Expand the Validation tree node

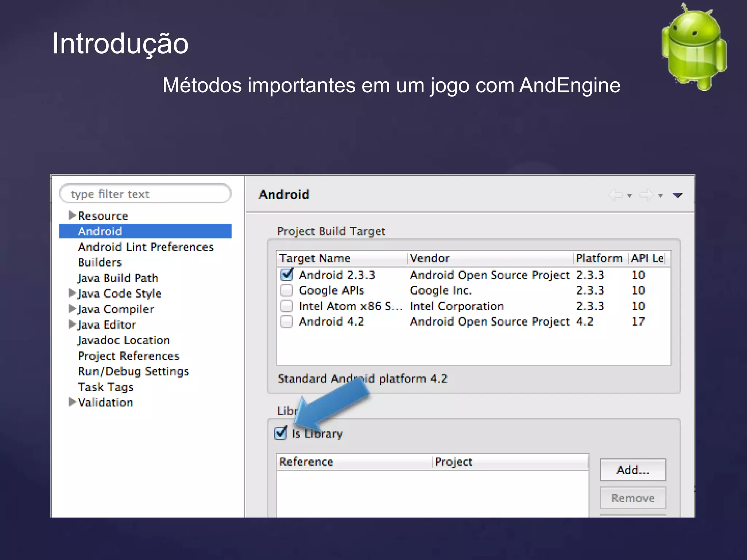[x=72, y=402]
